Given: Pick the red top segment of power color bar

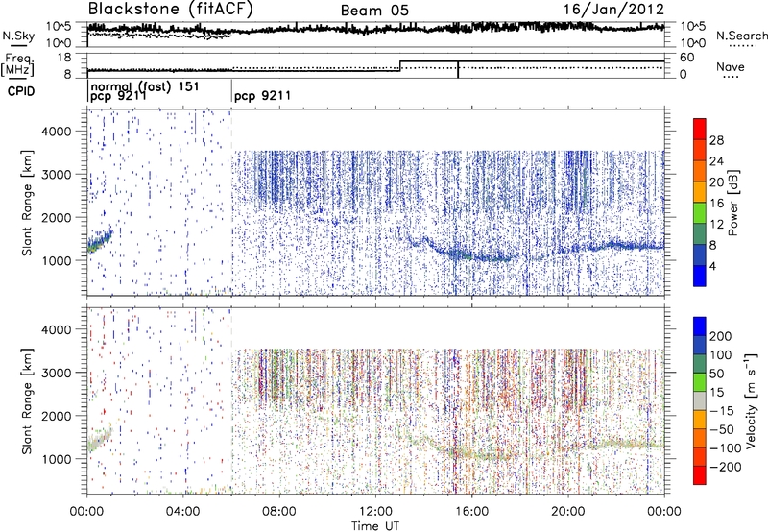Looking at the screenshot, I should (700, 129).
